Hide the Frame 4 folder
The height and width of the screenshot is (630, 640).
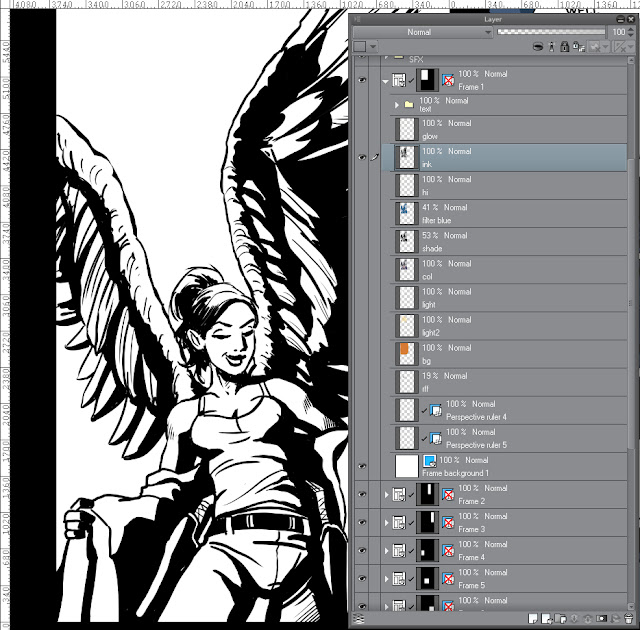(x=362, y=551)
